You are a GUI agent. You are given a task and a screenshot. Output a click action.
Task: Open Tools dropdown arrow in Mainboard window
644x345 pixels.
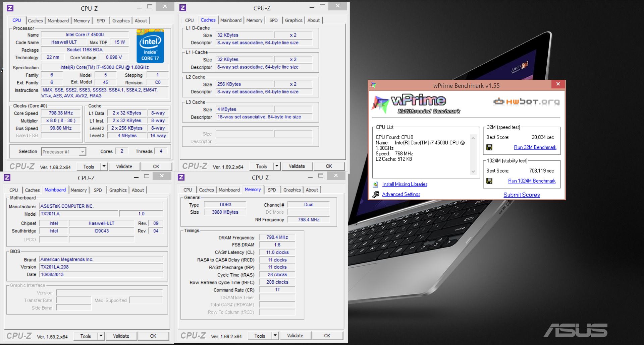coord(101,336)
